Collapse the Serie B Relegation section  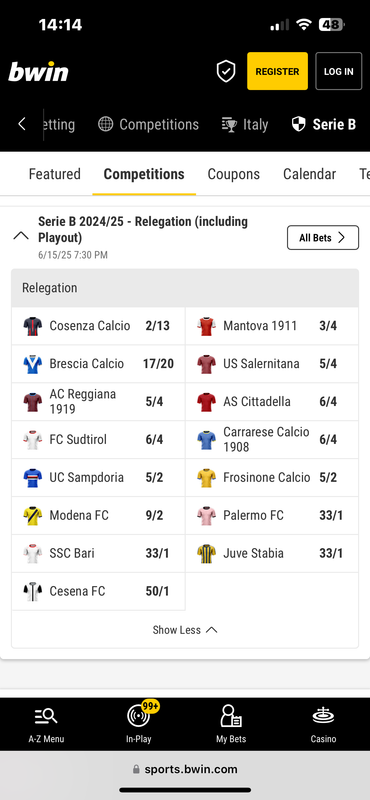[x=21, y=236]
